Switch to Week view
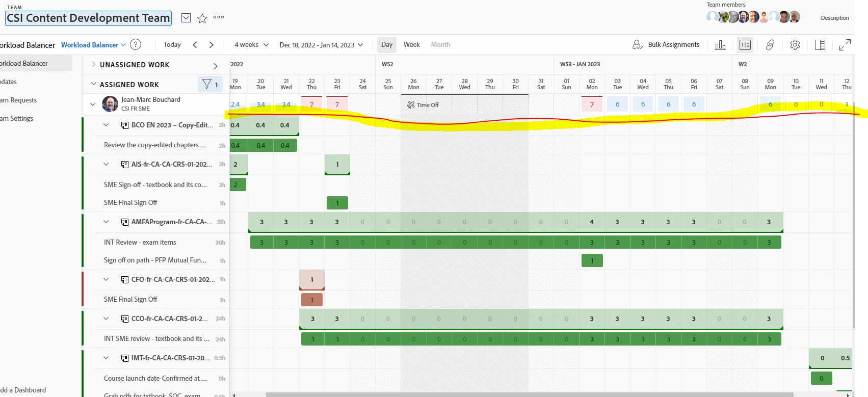The image size is (868, 397). click(412, 45)
